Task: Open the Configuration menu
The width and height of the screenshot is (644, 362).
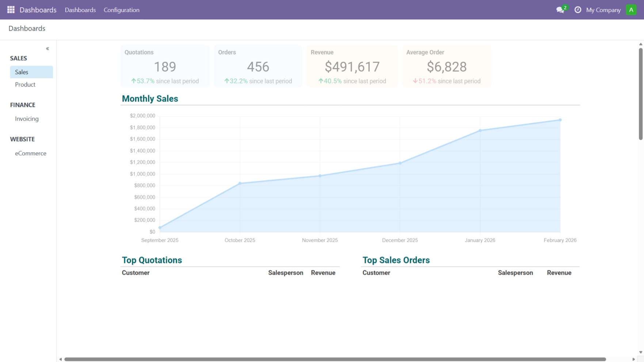Action: point(121,10)
